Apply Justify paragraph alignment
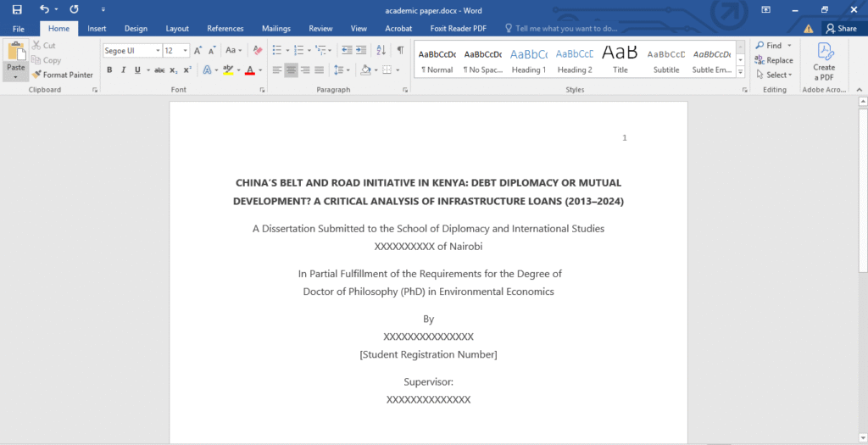This screenshot has height=445, width=868. pos(319,70)
